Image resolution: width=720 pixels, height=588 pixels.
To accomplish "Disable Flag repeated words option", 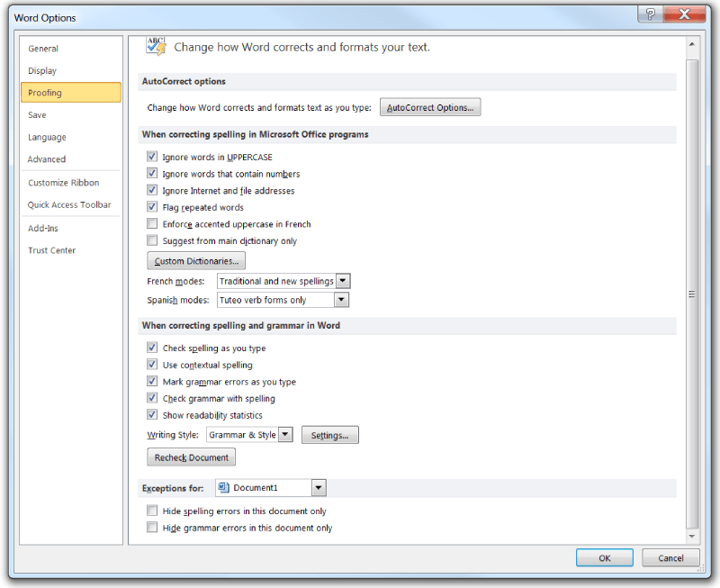I will click(x=152, y=208).
